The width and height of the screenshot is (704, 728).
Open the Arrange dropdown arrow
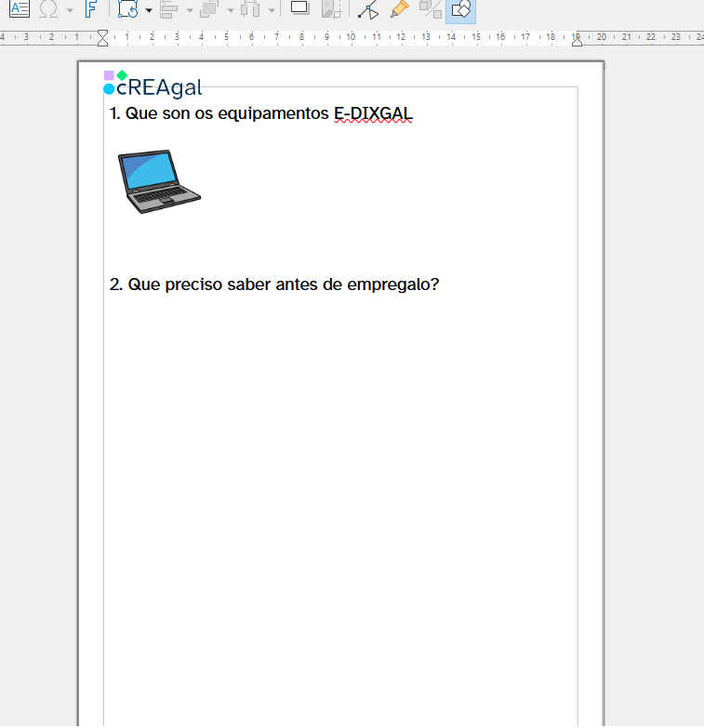click(231, 10)
